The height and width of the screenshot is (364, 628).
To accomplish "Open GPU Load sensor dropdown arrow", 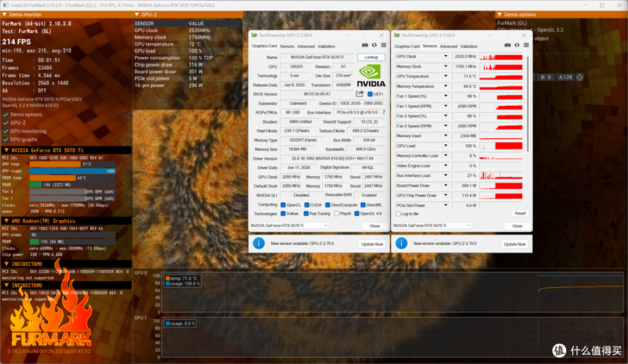I will pyautogui.click(x=445, y=146).
